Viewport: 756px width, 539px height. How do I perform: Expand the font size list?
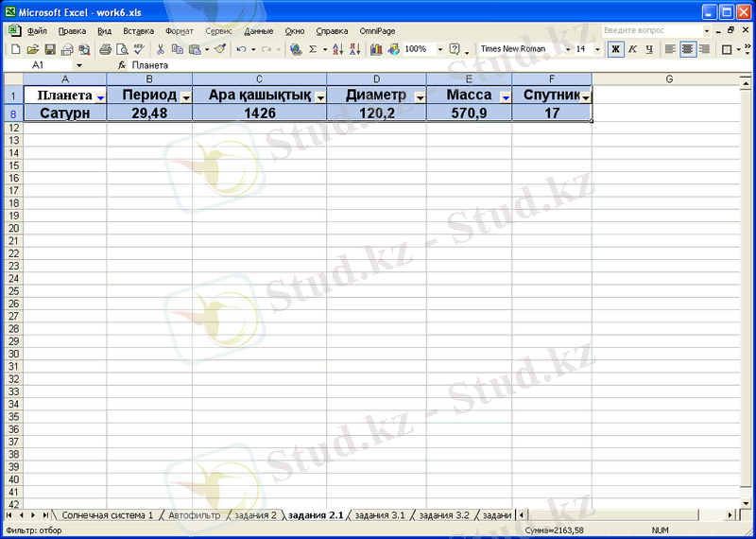(598, 49)
